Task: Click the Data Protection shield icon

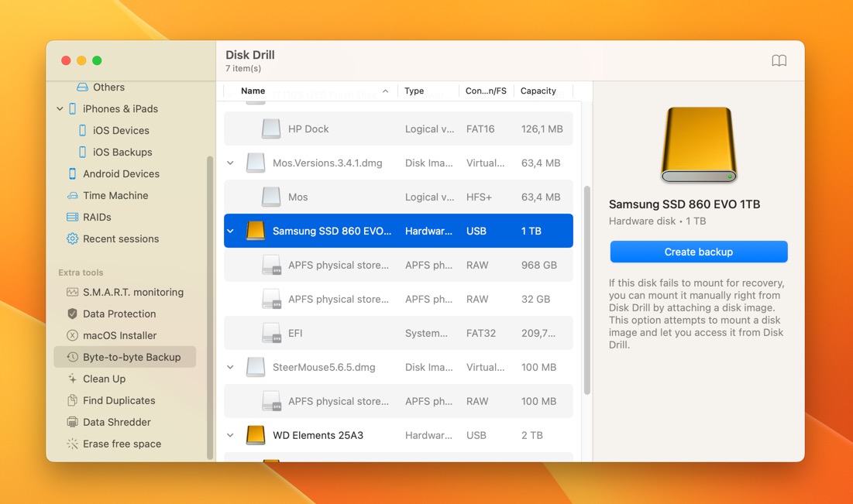Action: click(72, 314)
